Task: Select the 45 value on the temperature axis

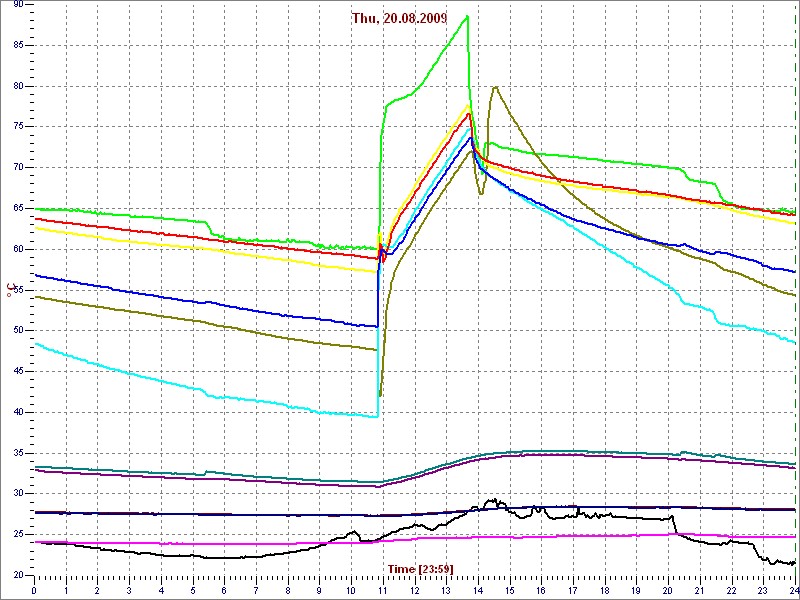Action: 18,372
